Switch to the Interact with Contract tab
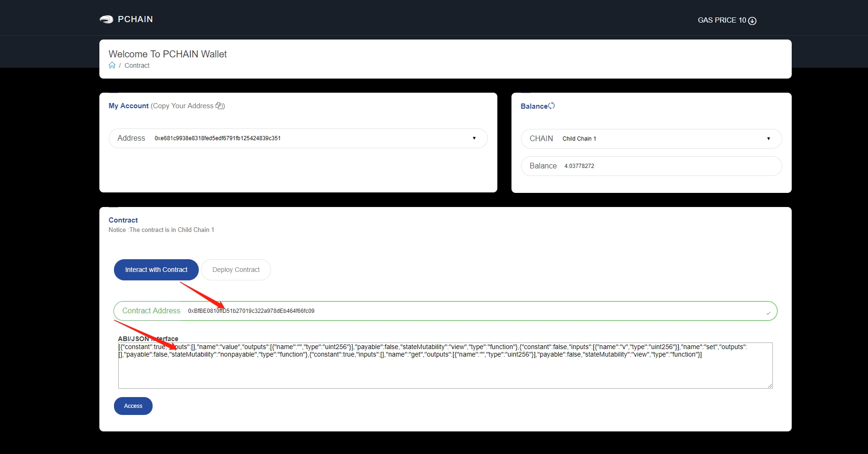 (x=156, y=270)
